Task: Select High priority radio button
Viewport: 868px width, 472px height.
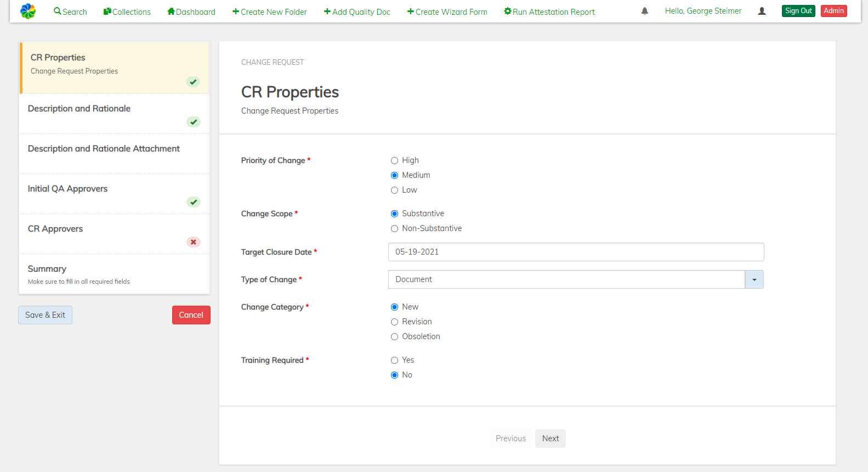Action: click(394, 161)
